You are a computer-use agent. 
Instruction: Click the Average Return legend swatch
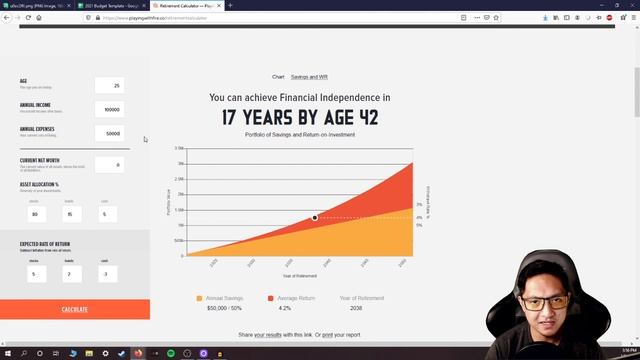click(270, 298)
